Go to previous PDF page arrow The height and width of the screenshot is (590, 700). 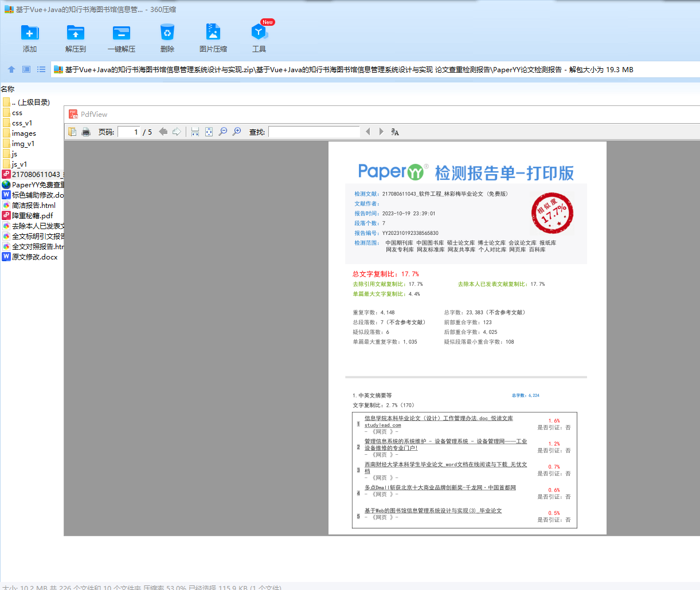tap(163, 132)
